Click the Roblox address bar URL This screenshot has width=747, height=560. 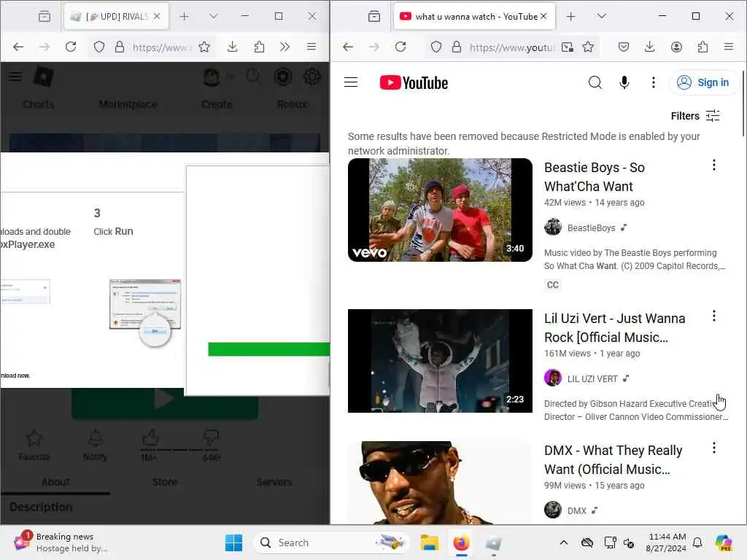pyautogui.click(x=161, y=47)
